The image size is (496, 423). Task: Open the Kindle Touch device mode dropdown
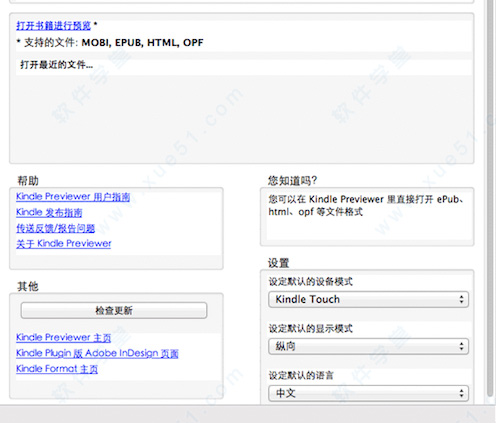(368, 299)
